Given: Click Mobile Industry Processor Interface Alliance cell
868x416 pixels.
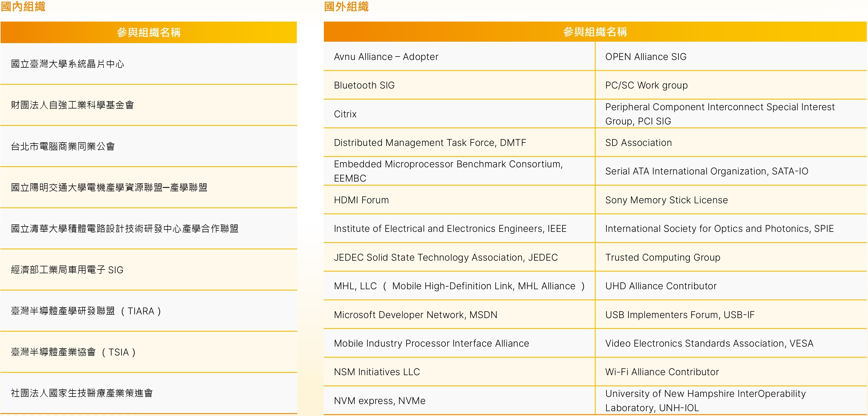Looking at the screenshot, I should point(459,343).
